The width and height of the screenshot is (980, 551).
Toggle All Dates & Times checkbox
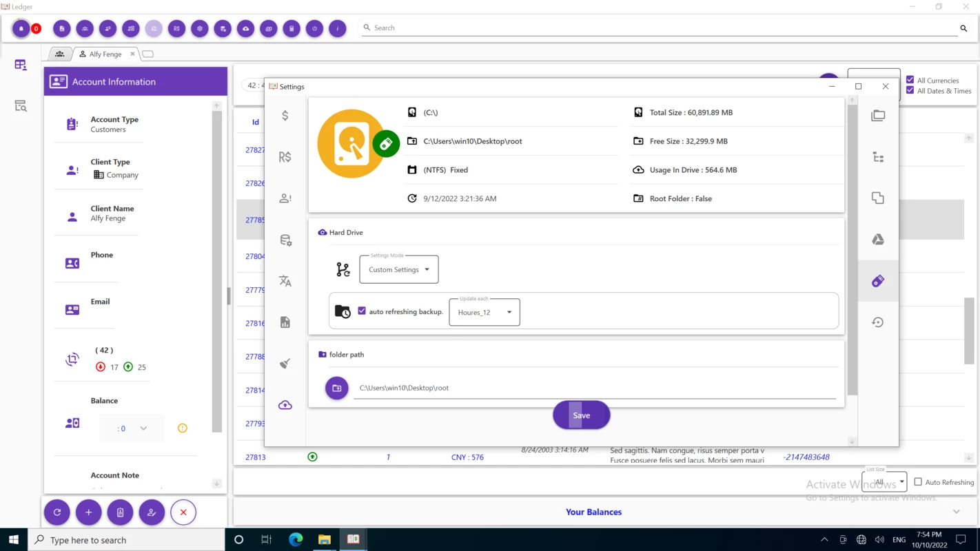coord(910,90)
